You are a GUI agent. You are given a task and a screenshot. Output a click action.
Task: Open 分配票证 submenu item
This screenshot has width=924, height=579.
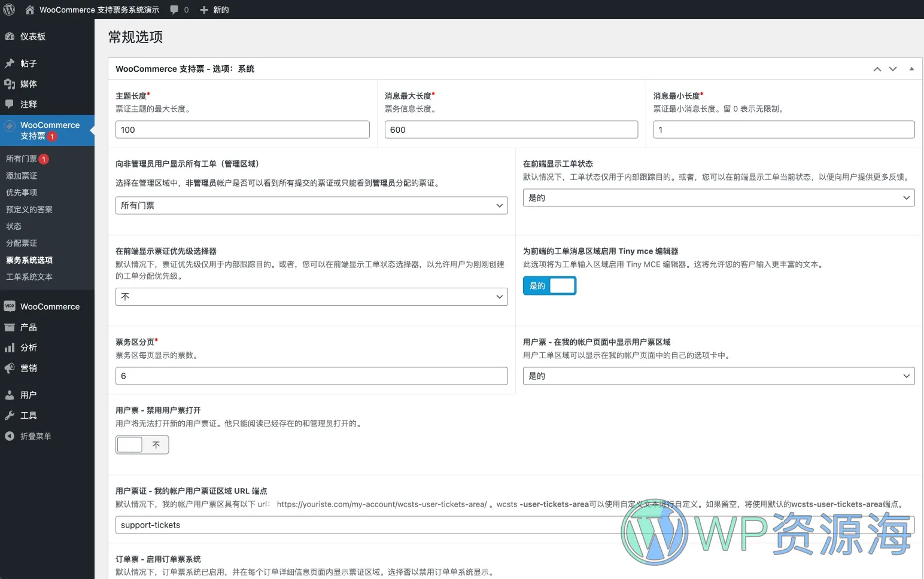[22, 243]
